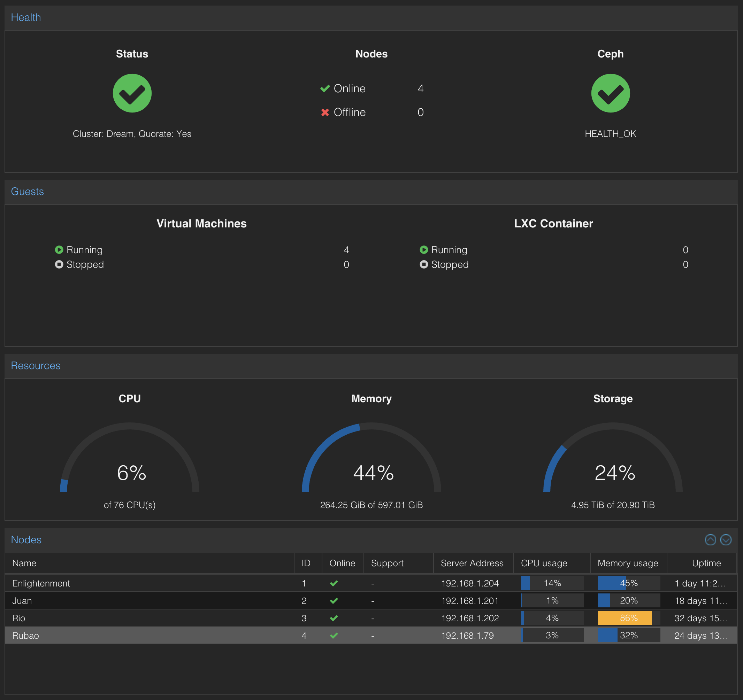Collapse Nodes panel with up arrow
This screenshot has width=743, height=700.
[710, 540]
